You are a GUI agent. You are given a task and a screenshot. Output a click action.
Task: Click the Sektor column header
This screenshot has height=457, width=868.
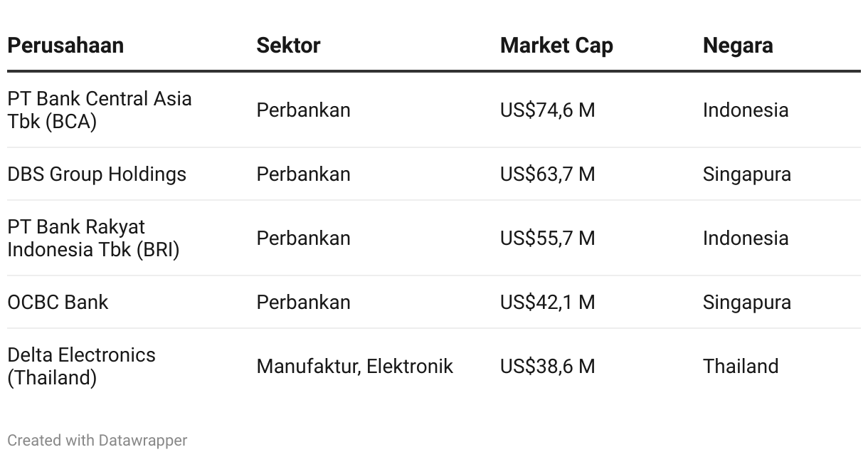click(x=288, y=46)
